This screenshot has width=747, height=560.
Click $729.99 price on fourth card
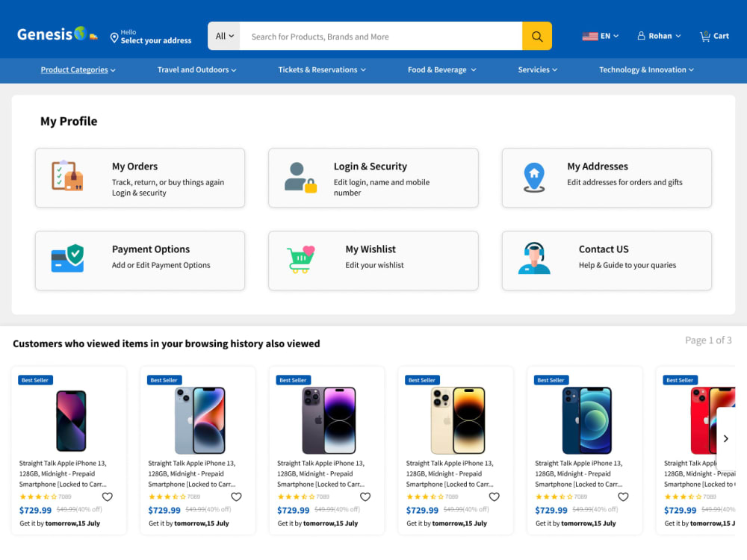tap(422, 511)
